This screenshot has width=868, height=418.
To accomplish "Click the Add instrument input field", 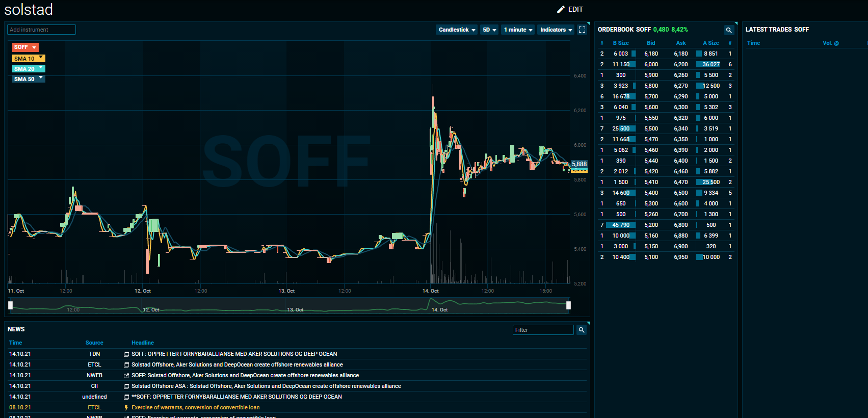I will (x=41, y=30).
